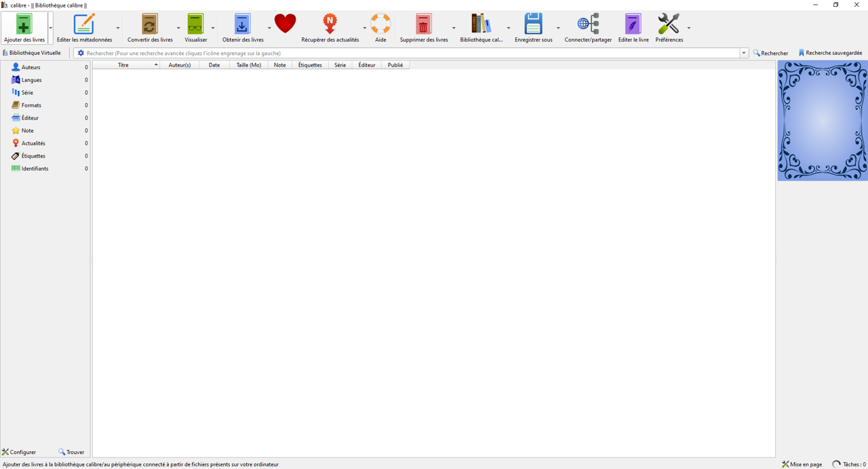
Task: Sort by the Titre column header
Action: point(123,65)
